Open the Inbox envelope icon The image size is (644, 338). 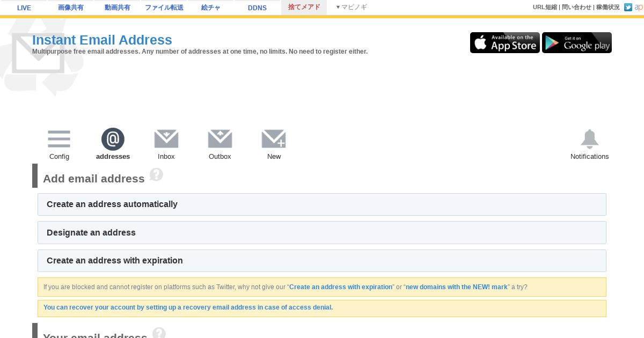pos(166,139)
